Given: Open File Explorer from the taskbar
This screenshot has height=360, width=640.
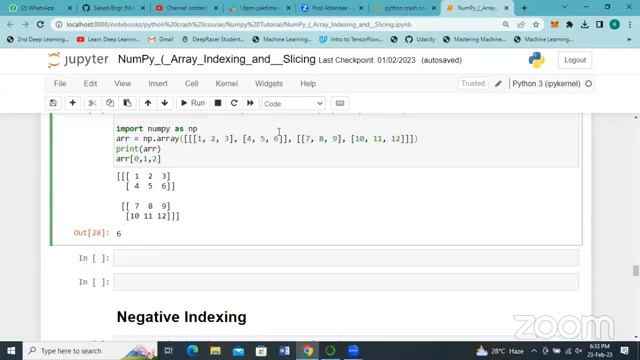Looking at the screenshot, I should coord(216,351).
